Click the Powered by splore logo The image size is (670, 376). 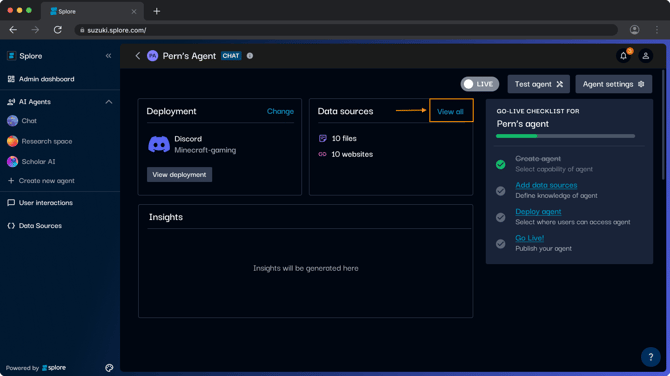click(54, 368)
